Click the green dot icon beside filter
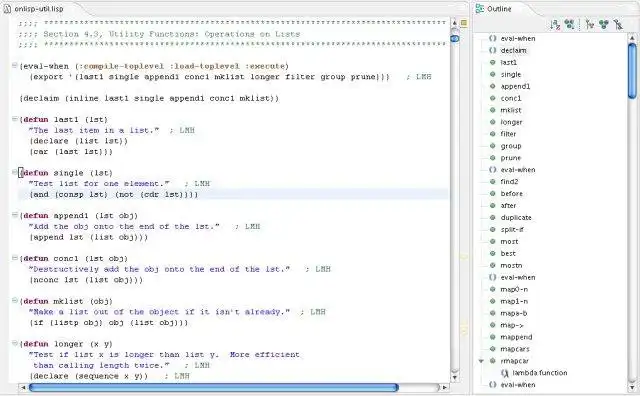 [493, 134]
